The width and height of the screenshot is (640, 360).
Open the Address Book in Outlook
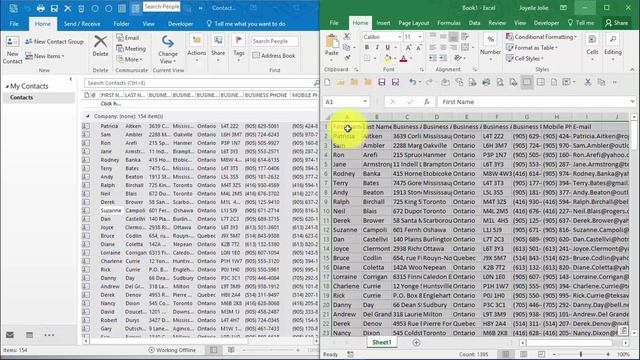[274, 56]
